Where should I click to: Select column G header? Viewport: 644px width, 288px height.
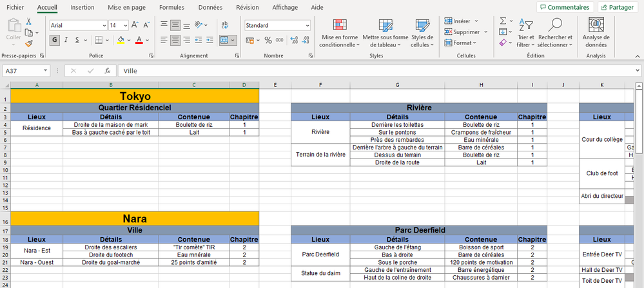tap(397, 85)
